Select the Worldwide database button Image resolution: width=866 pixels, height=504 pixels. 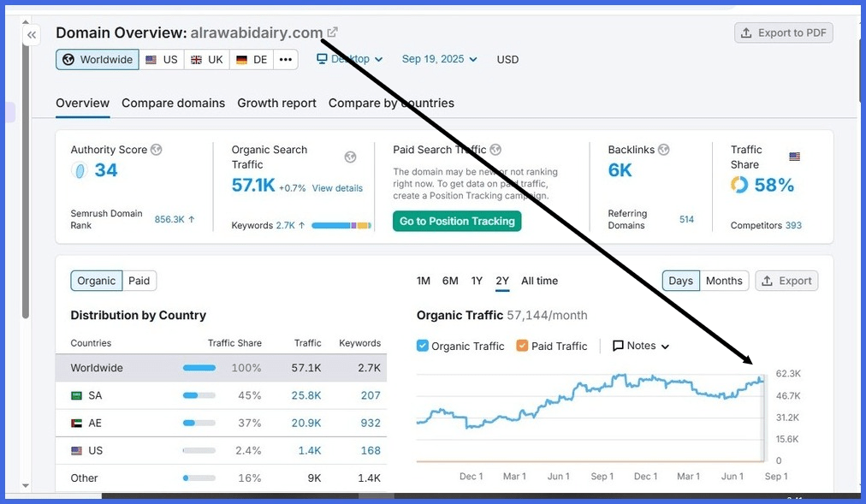[x=98, y=60]
